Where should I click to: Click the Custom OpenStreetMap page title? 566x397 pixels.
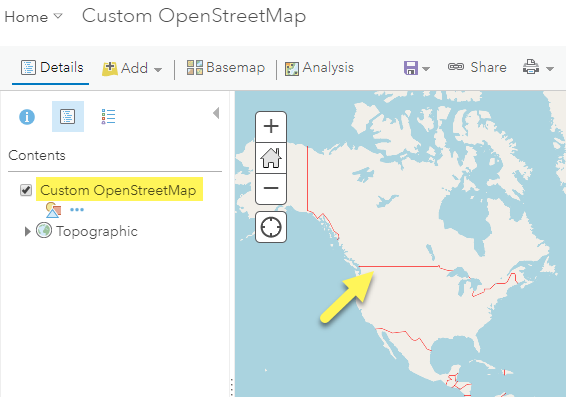click(x=194, y=16)
